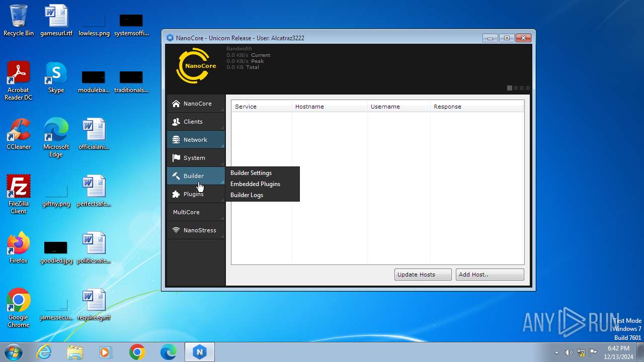Open the NanoStress section
This screenshot has height=362, width=644.
[196, 230]
